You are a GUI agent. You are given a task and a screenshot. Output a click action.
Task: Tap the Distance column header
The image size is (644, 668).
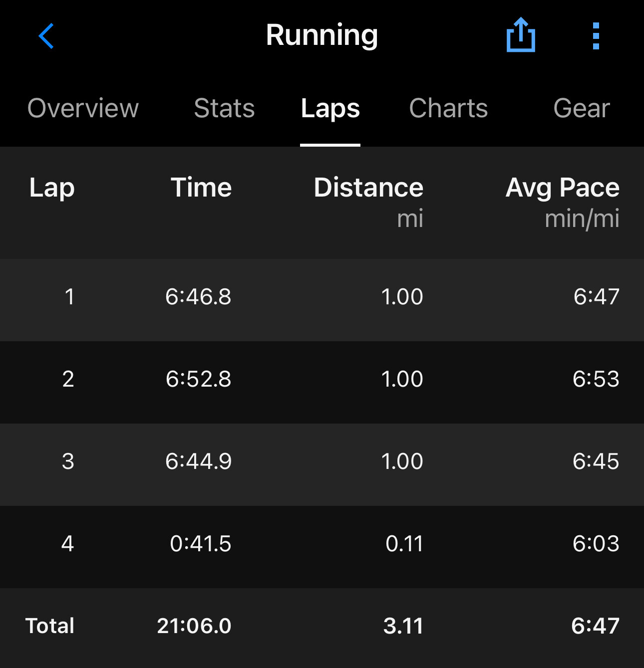[x=368, y=188]
